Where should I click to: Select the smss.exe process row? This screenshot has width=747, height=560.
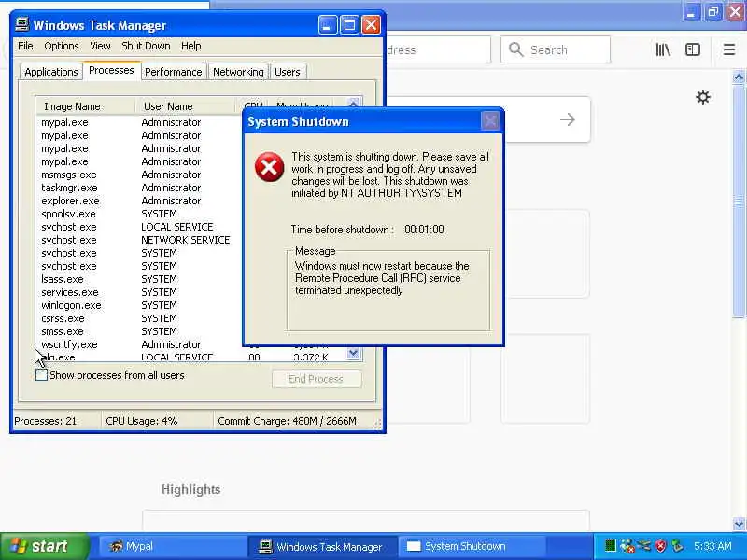tap(138, 331)
